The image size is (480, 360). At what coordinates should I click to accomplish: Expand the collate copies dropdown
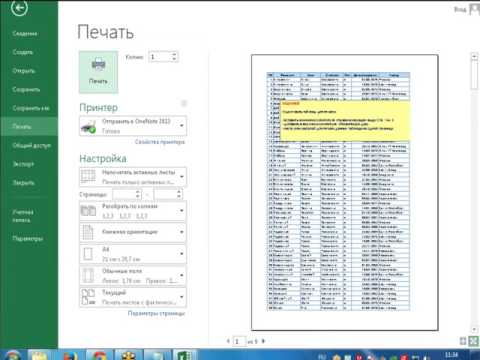point(133,211)
